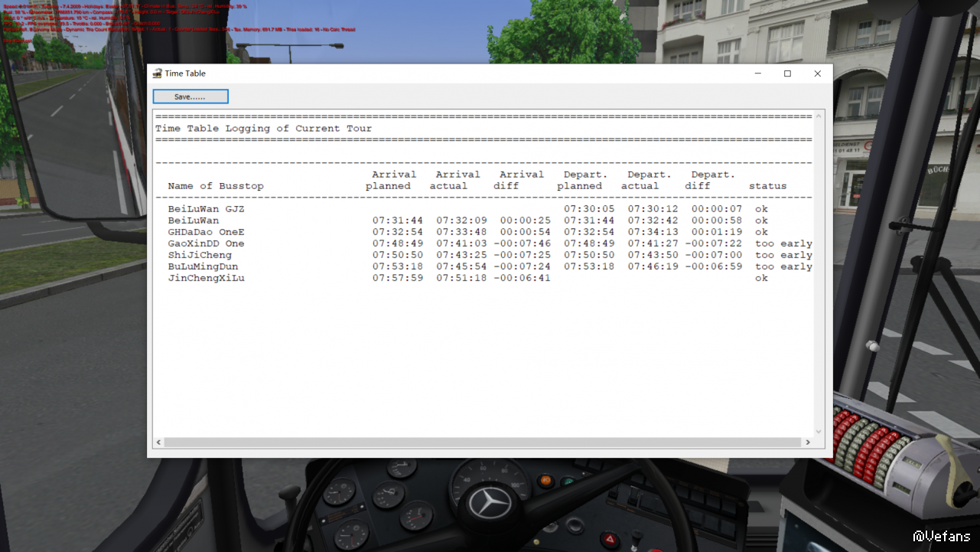This screenshot has height=552, width=980.
Task: Click 'too early' status of ShiJiCheng row
Action: coord(783,255)
